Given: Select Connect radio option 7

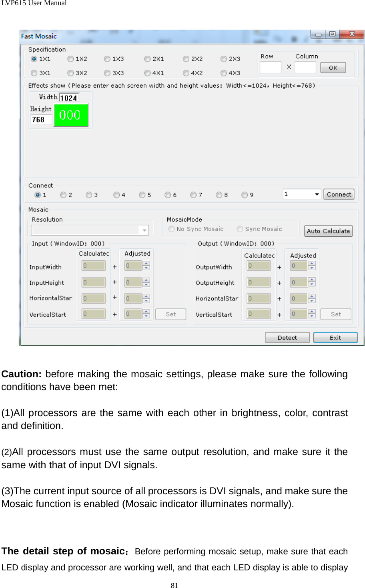Looking at the screenshot, I should (x=193, y=195).
